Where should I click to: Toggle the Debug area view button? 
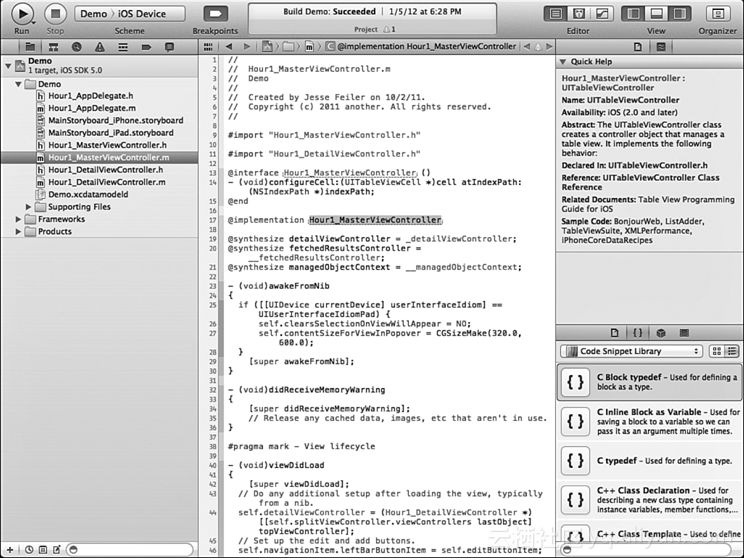(656, 14)
